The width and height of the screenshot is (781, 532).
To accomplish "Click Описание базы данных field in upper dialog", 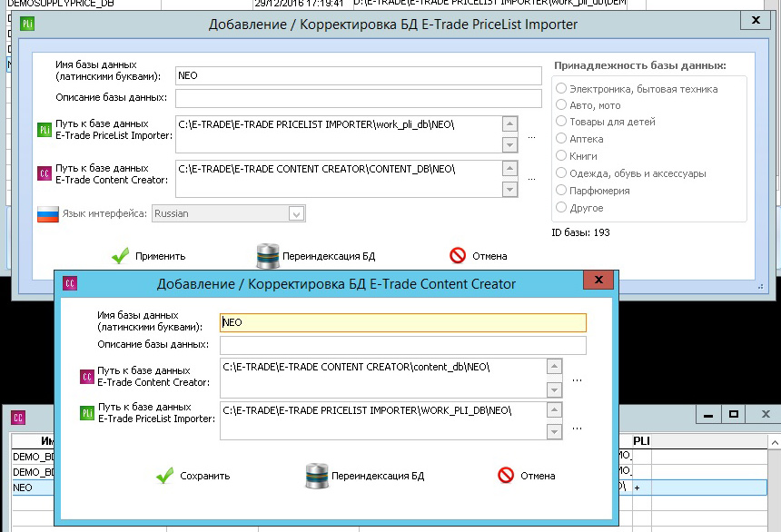I will pos(358,98).
